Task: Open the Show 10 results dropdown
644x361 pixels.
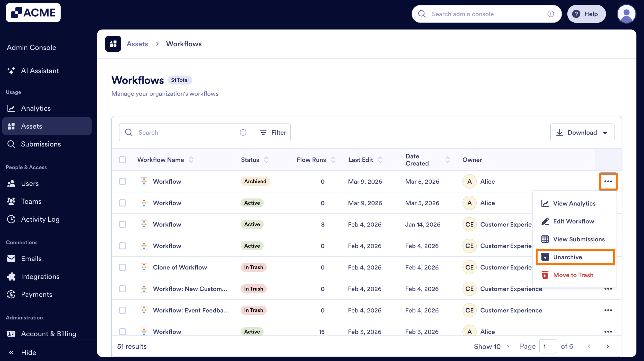Action: [x=492, y=346]
